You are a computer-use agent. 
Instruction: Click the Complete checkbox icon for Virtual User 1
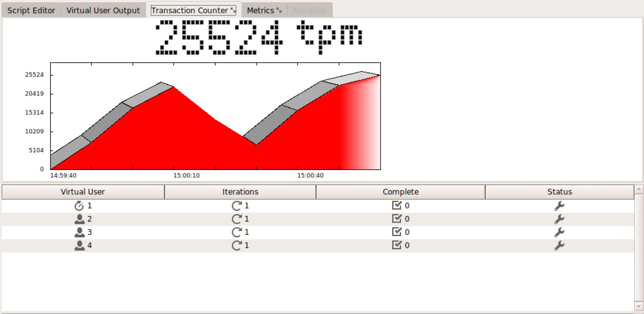(396, 206)
